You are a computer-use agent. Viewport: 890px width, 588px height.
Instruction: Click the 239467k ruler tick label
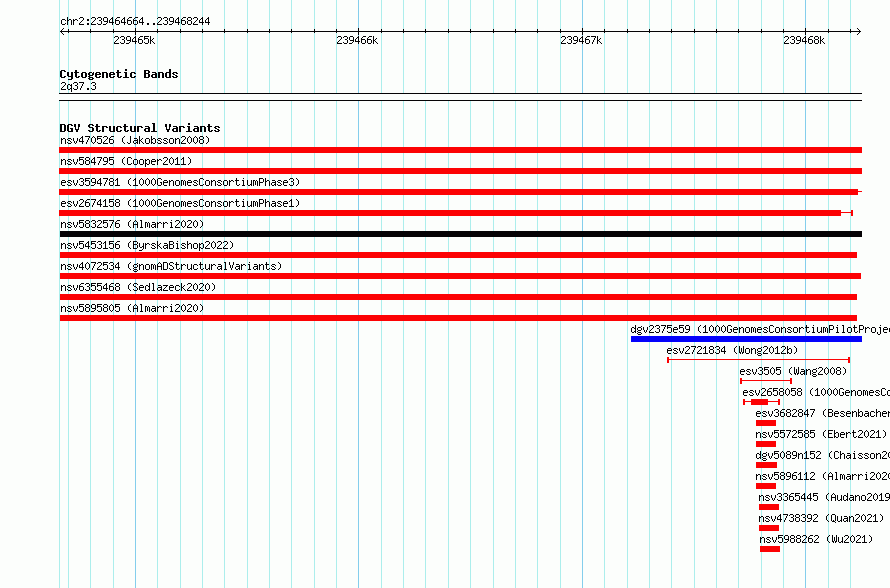(x=581, y=40)
